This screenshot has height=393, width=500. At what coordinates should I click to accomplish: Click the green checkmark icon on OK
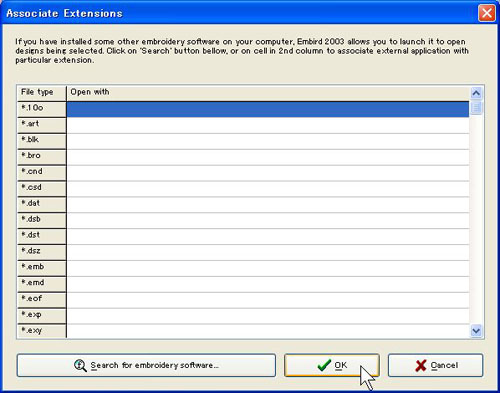pos(324,365)
